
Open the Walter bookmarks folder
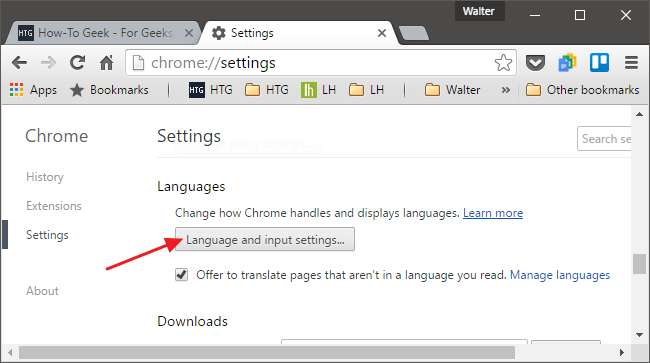(x=453, y=90)
